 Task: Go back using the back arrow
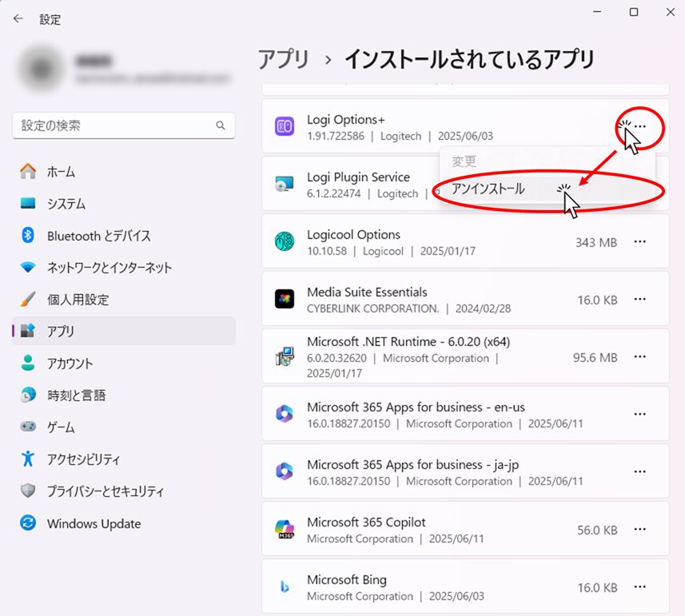tap(18, 18)
